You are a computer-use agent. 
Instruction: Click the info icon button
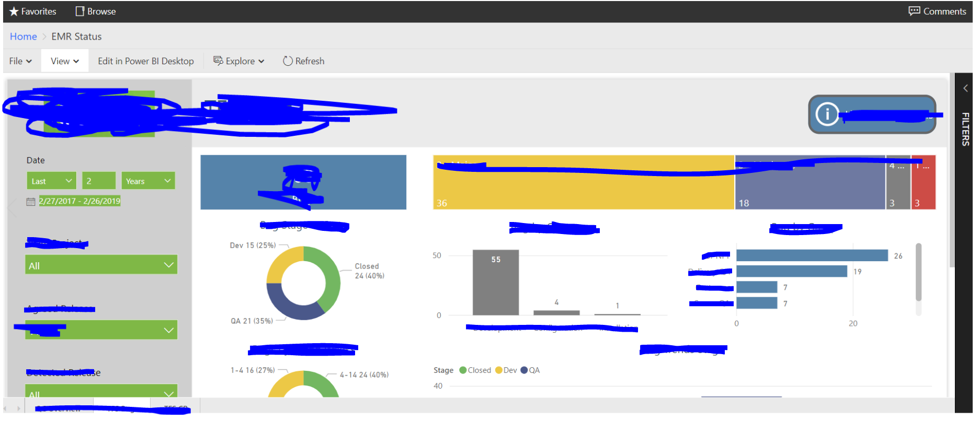point(827,114)
